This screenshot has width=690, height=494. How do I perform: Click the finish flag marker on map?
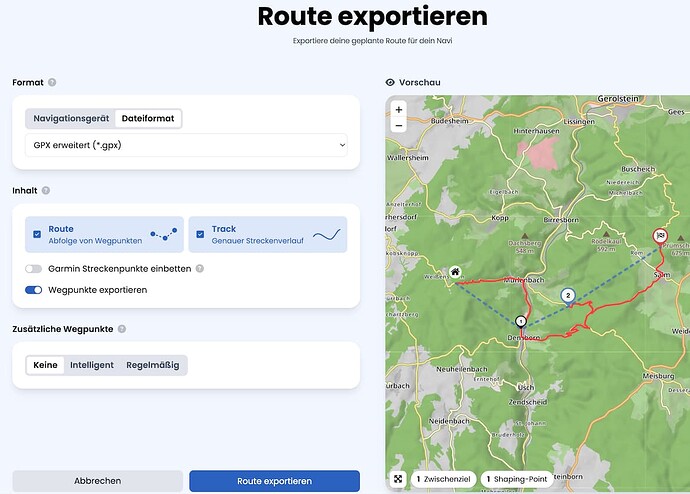(x=659, y=236)
